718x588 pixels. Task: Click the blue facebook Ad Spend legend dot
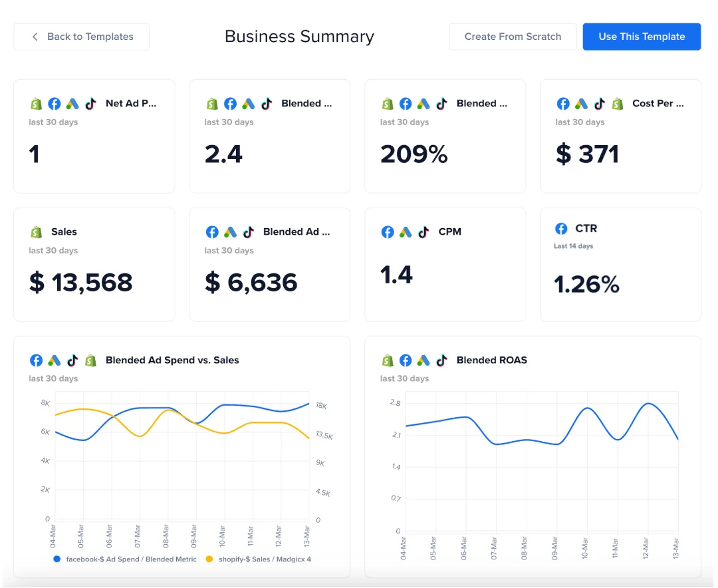[x=57, y=559]
